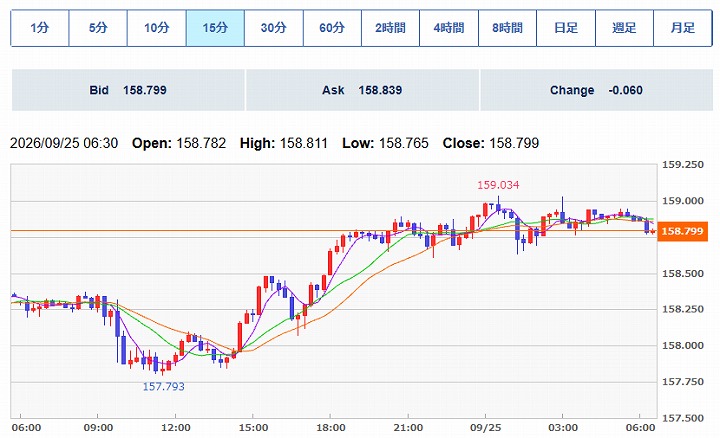Click the 158.250 price axis label
This screenshot has height=438, width=720.
(x=682, y=309)
